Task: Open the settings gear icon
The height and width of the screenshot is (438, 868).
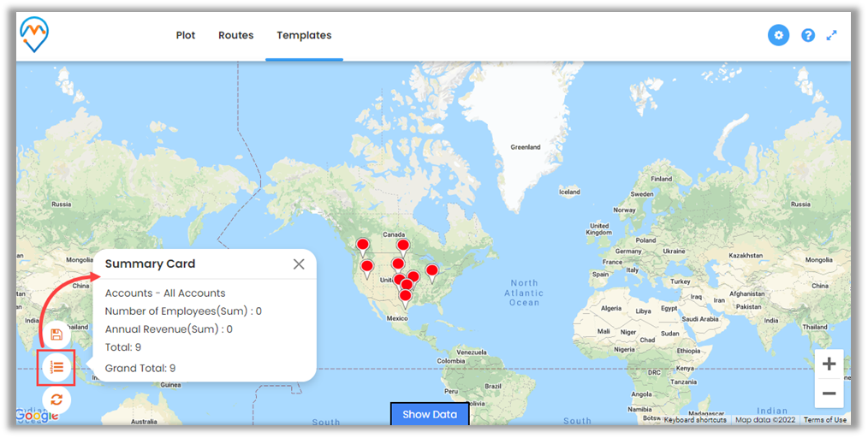Action: tap(777, 35)
